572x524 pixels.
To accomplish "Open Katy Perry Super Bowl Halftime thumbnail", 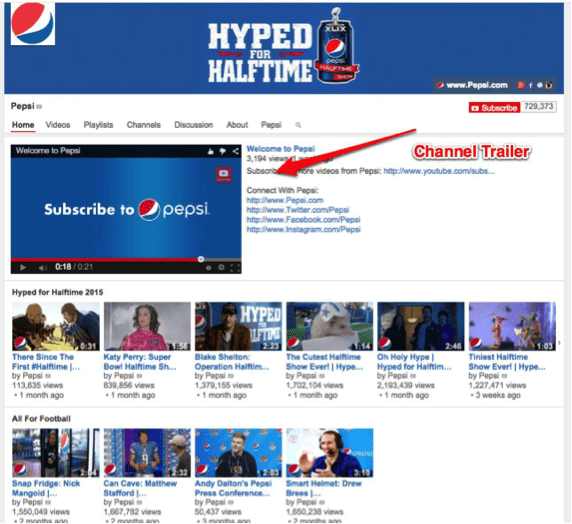I will 147,326.
